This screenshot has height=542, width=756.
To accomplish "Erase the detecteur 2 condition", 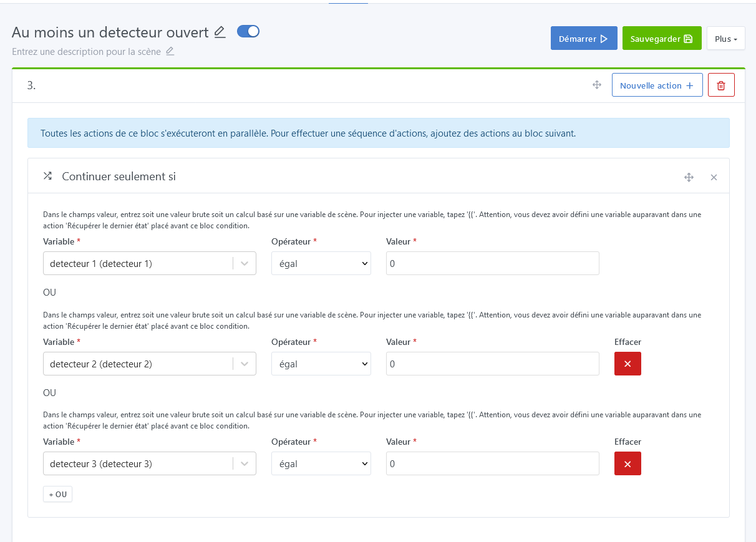I will pos(628,364).
